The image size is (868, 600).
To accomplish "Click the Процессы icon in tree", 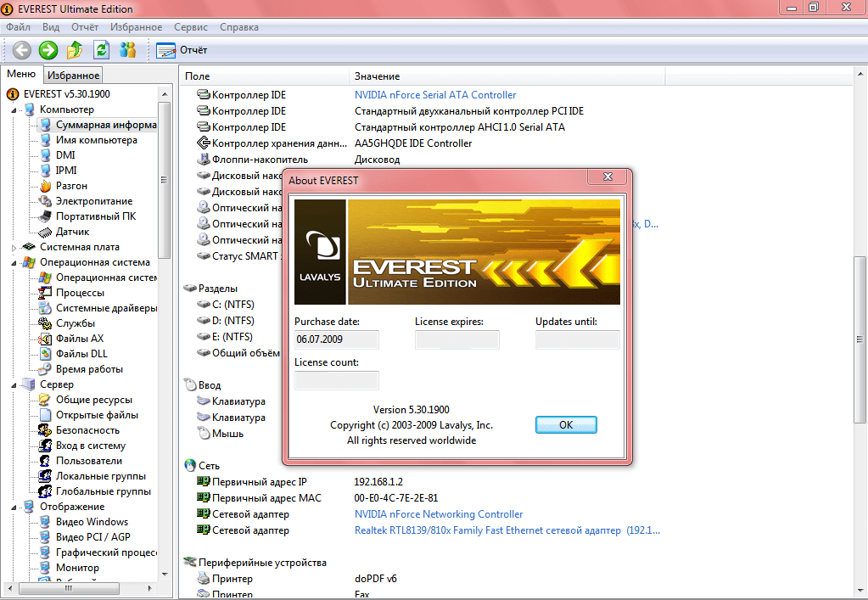I will 45,293.
